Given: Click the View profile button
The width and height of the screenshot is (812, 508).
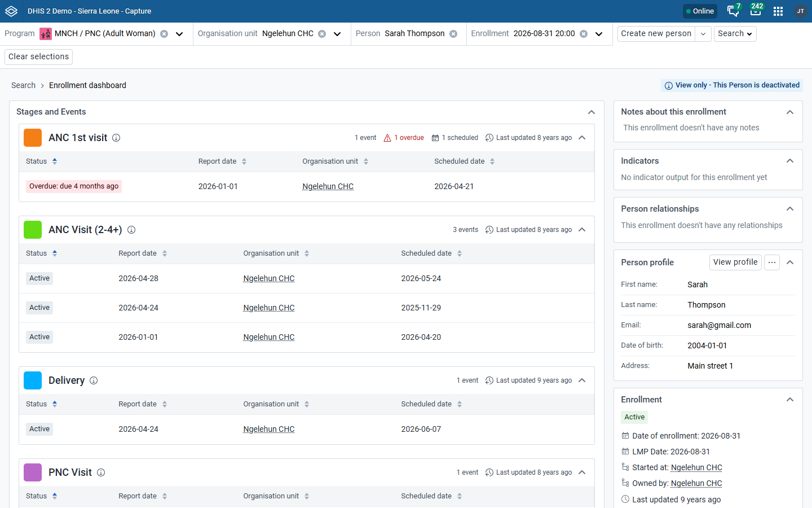Looking at the screenshot, I should (735, 262).
